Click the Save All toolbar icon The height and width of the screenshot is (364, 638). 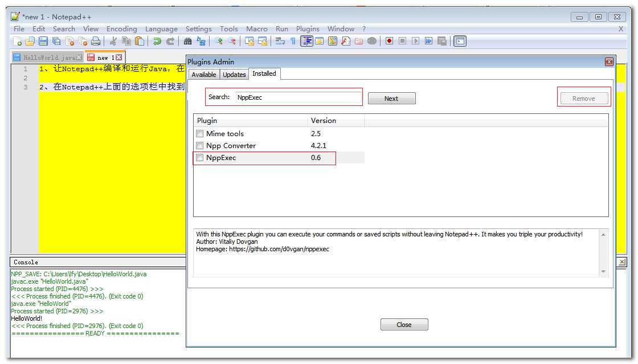click(x=56, y=41)
